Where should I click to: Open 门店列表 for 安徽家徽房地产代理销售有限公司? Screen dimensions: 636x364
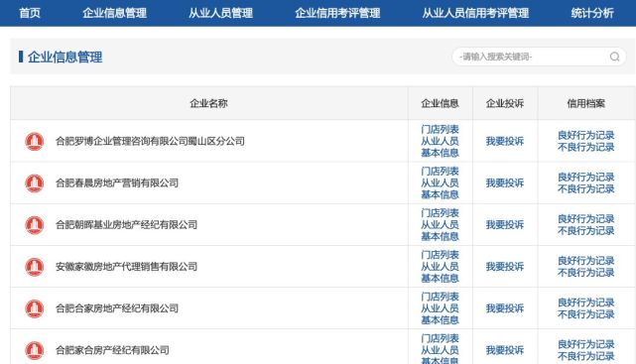(440, 255)
